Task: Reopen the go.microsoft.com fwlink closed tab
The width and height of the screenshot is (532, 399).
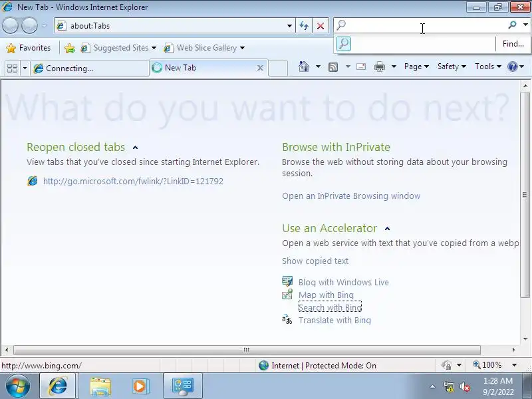Action: pos(133,181)
